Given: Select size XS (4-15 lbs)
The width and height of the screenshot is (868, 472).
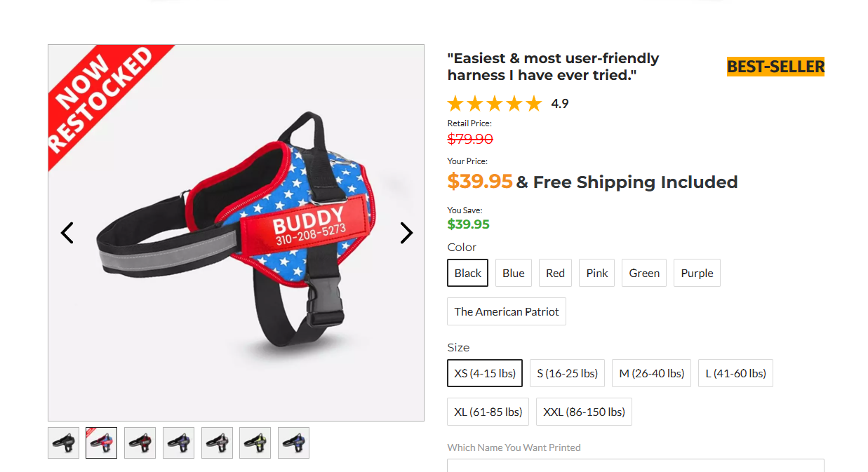Looking at the screenshot, I should pyautogui.click(x=485, y=373).
